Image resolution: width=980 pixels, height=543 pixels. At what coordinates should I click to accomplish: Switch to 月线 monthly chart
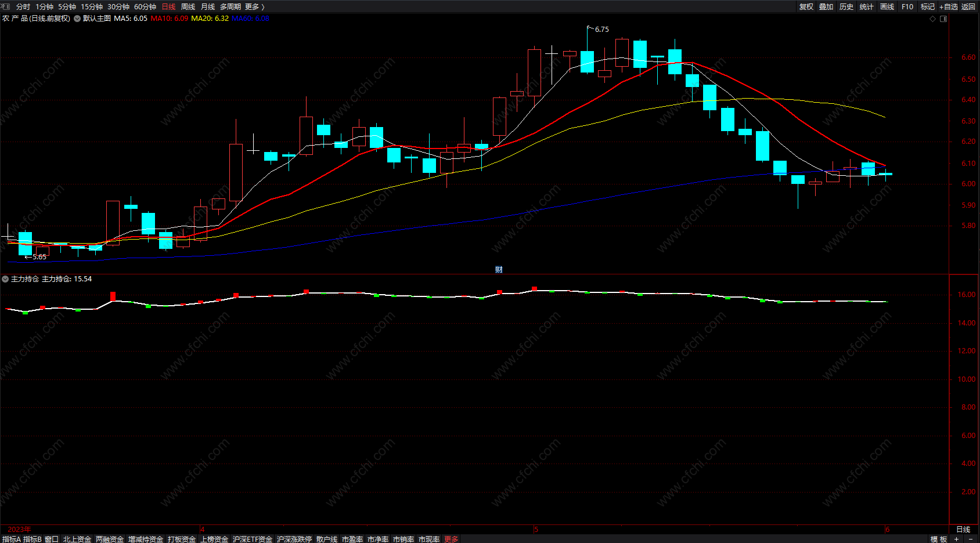coord(208,7)
